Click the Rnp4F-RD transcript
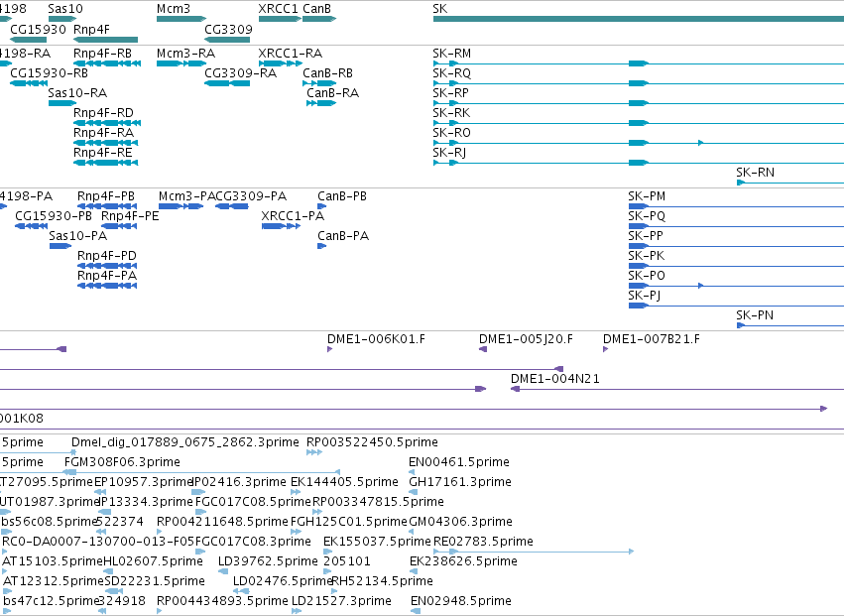Image resolution: width=844 pixels, height=616 pixels. click(x=105, y=123)
